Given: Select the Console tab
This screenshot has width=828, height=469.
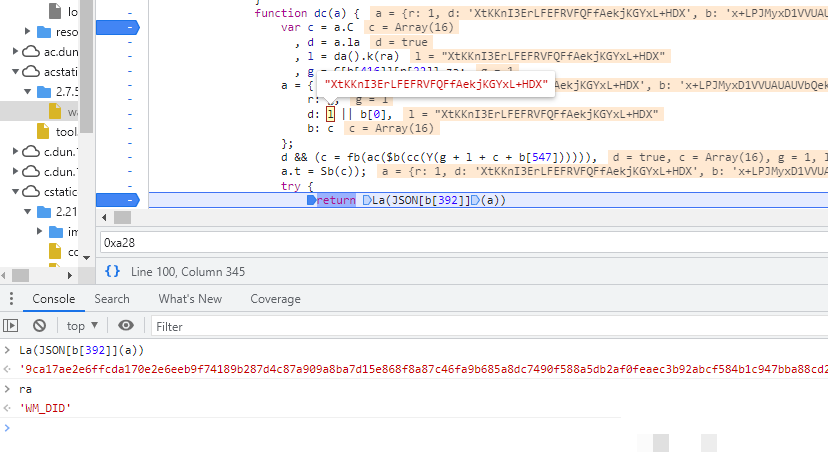Looking at the screenshot, I should point(53,299).
